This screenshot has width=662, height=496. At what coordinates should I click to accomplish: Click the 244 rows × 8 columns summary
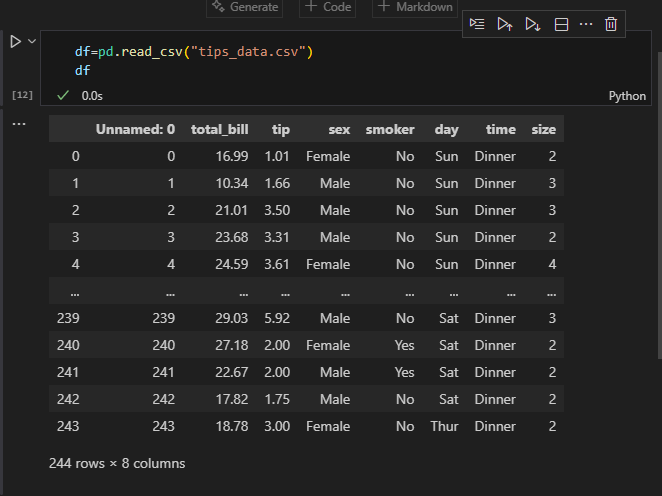click(117, 464)
